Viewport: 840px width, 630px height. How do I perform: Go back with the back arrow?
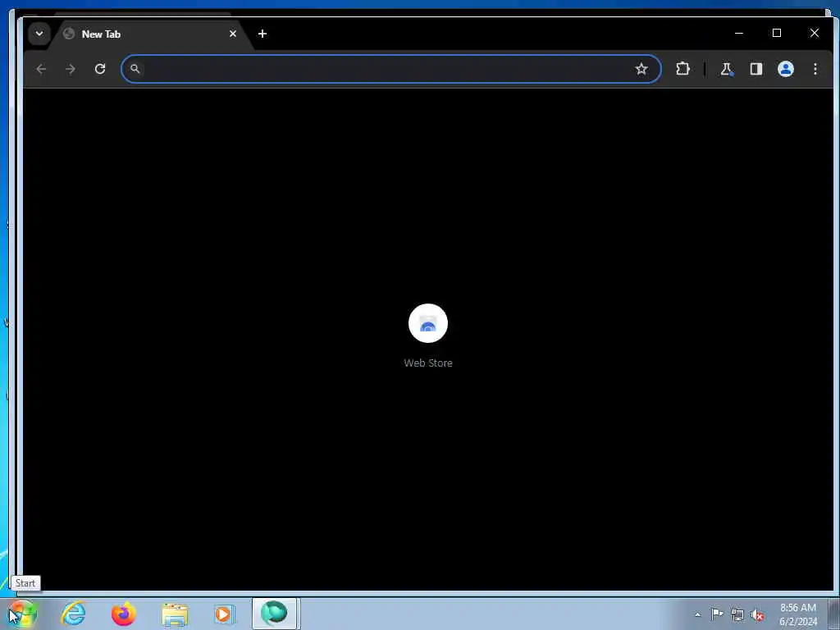tap(41, 69)
